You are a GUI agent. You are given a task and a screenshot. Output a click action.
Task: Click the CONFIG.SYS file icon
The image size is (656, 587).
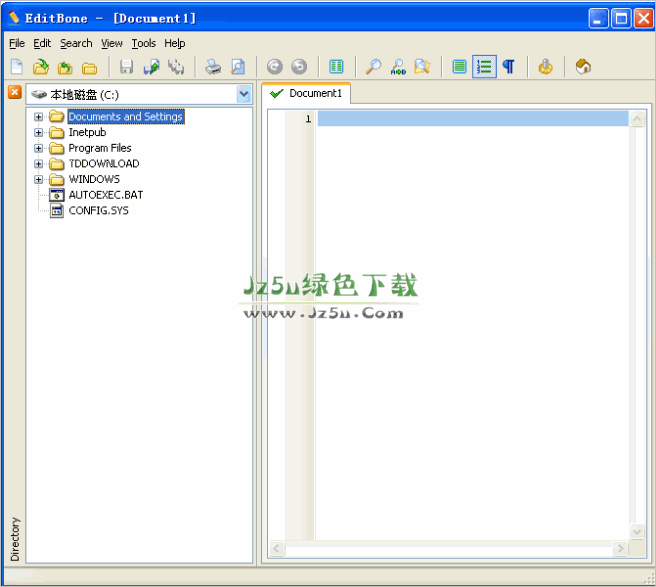pyautogui.click(x=56, y=210)
